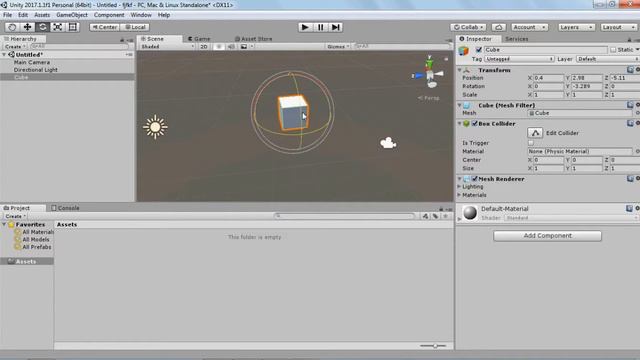Open the Layout dropdown

point(619,27)
